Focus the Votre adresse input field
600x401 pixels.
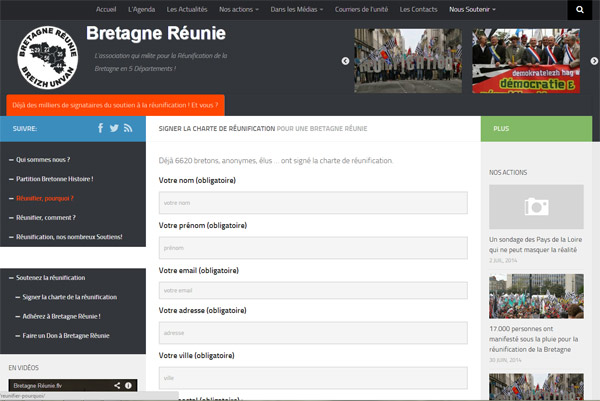[x=313, y=333]
